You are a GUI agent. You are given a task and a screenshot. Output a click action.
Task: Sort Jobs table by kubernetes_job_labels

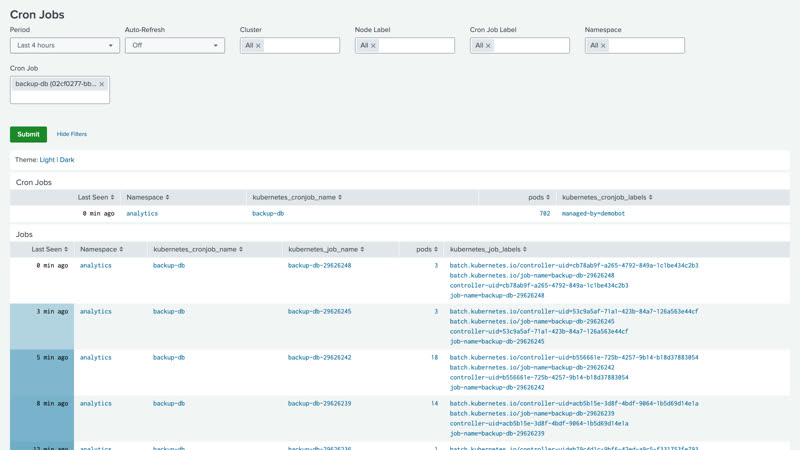point(488,249)
